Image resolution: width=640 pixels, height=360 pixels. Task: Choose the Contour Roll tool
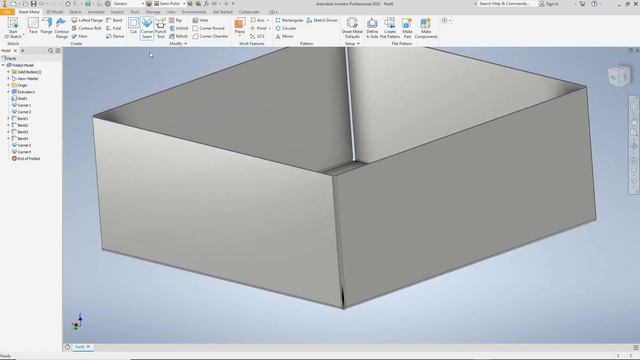click(x=86, y=28)
